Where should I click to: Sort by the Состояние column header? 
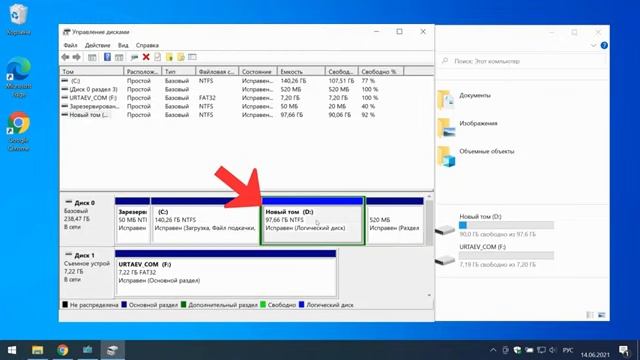coord(258,71)
